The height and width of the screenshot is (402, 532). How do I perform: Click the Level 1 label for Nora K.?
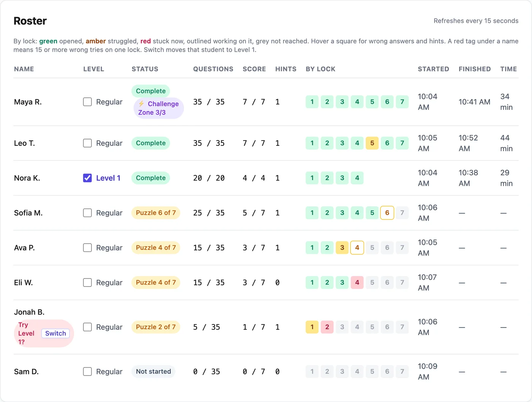tap(108, 178)
